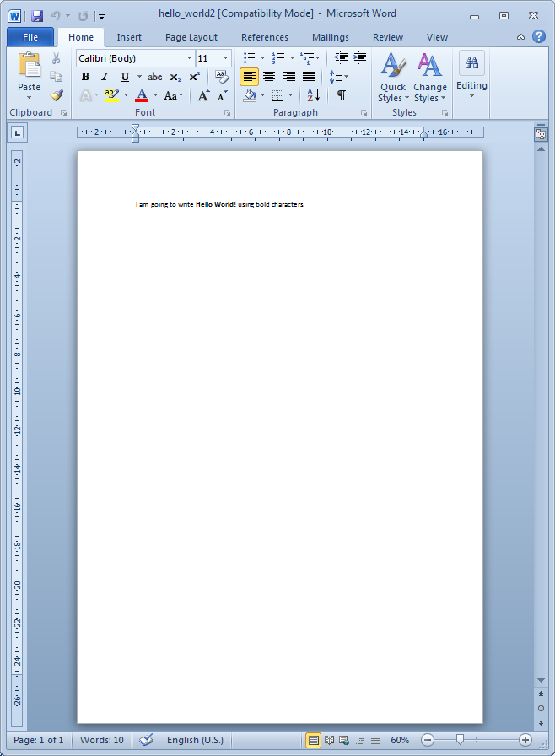
Task: Sort text with A-Z icon
Action: coord(313,95)
